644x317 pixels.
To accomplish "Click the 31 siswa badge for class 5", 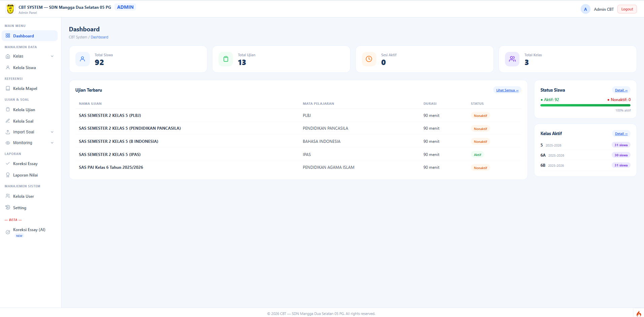I will pos(621,145).
